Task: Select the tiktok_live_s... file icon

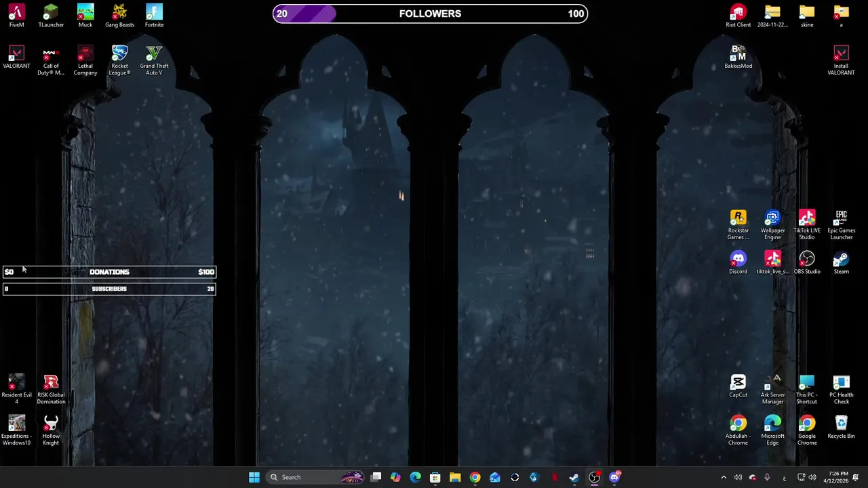Action: coord(772,263)
